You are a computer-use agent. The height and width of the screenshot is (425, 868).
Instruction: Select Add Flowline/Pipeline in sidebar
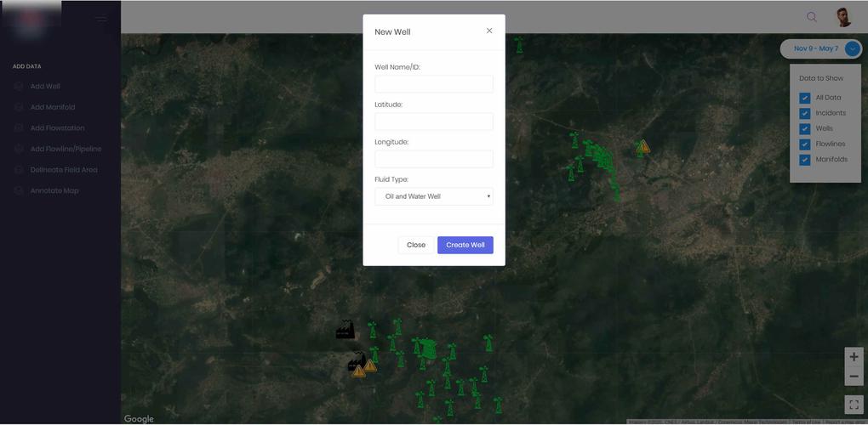coord(66,150)
